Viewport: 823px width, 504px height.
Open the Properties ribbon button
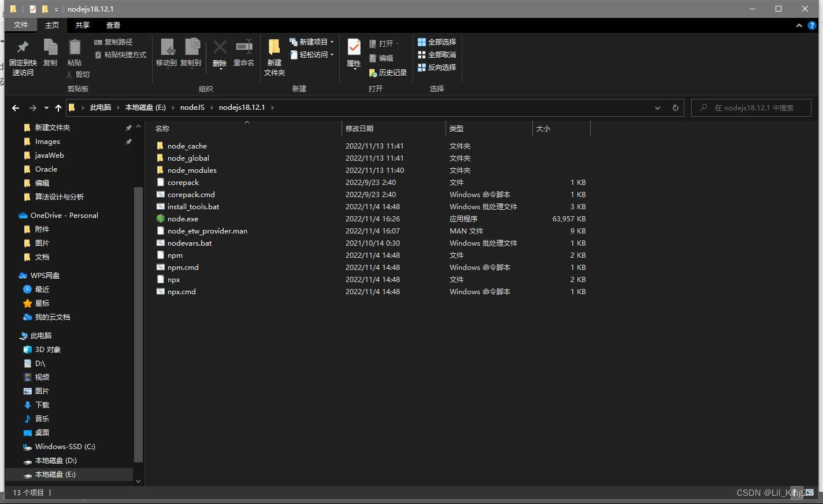click(354, 54)
